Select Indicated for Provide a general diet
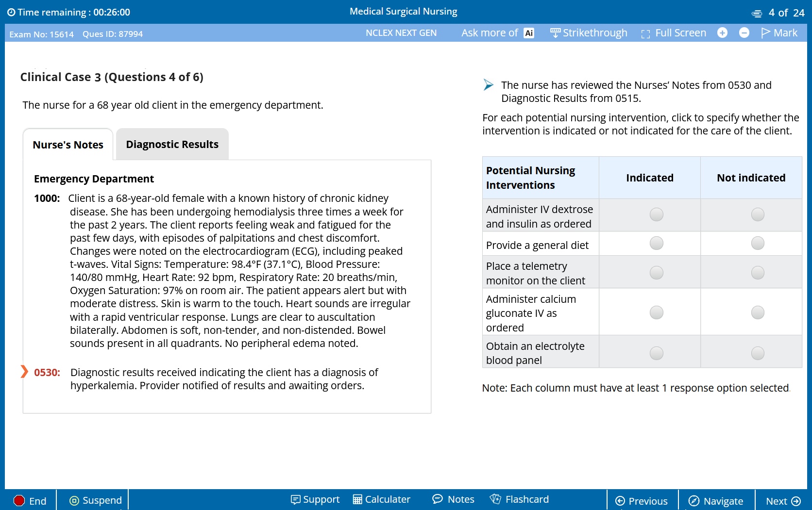Viewport: 812px width, 510px height. click(657, 243)
